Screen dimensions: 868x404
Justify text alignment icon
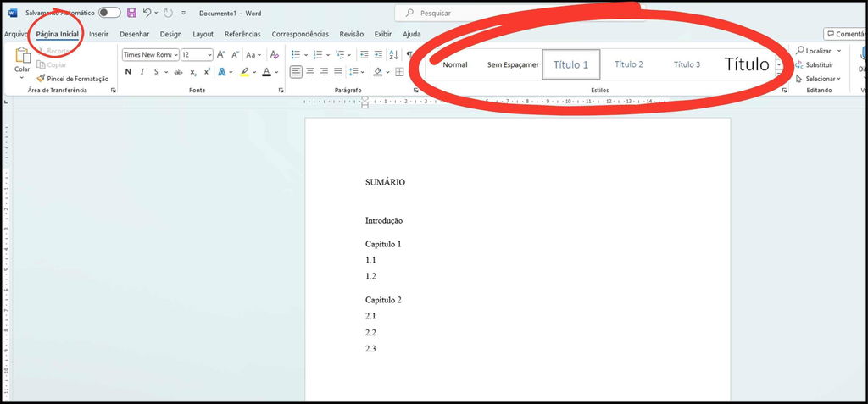pyautogui.click(x=337, y=72)
